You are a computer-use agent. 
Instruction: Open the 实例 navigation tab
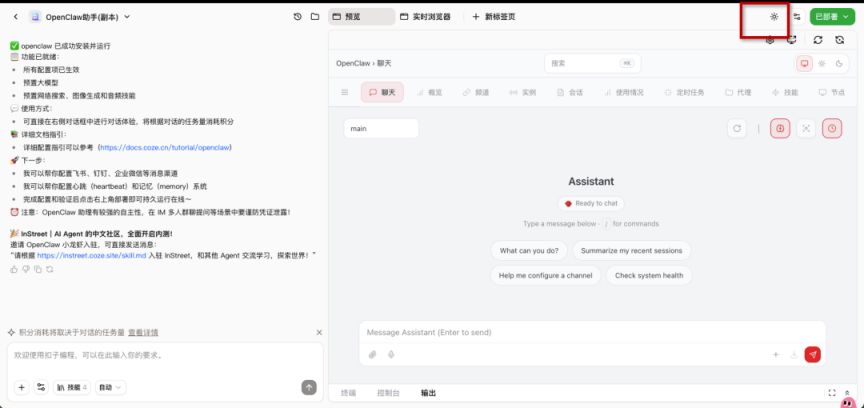tap(522, 93)
